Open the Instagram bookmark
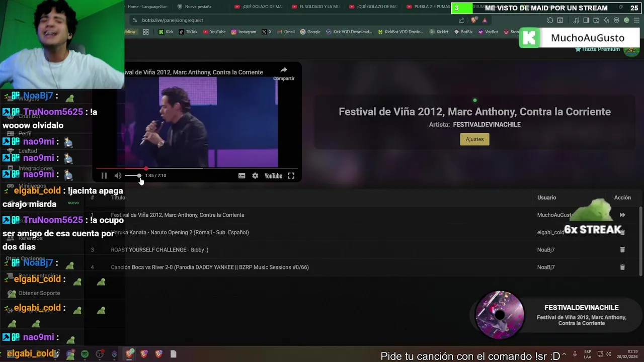The image size is (644, 362). (x=244, y=32)
